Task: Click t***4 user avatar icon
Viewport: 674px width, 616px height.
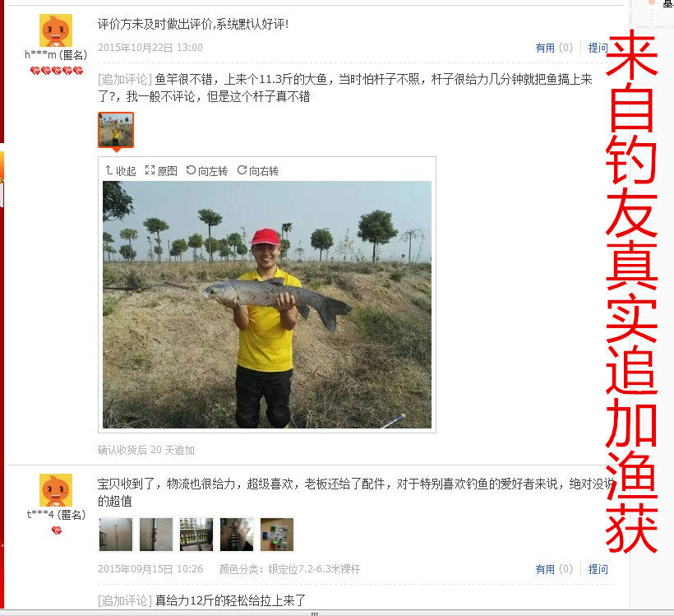Action: pos(56,490)
